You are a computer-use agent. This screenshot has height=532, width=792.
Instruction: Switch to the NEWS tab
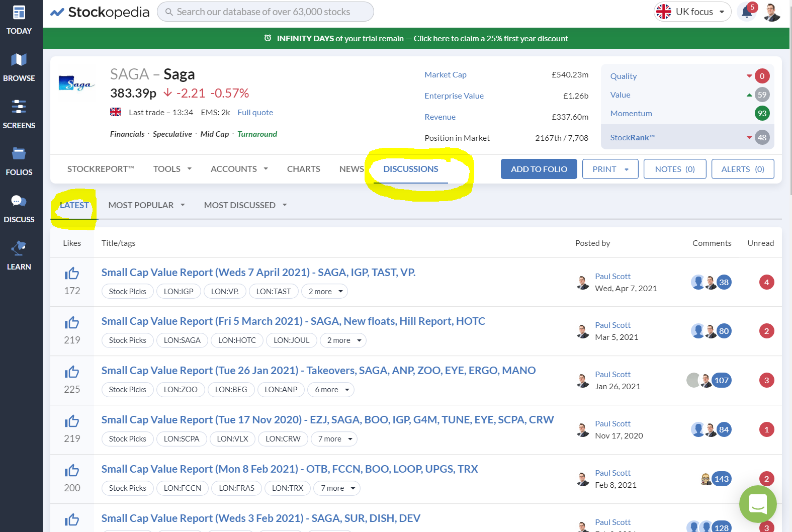pos(351,169)
